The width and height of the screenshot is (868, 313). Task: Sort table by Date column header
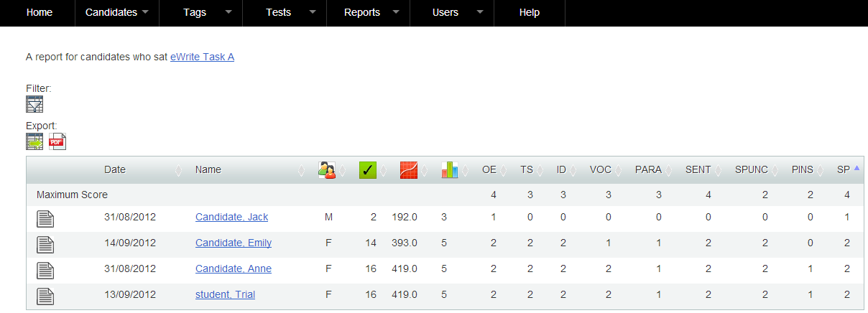tap(115, 170)
